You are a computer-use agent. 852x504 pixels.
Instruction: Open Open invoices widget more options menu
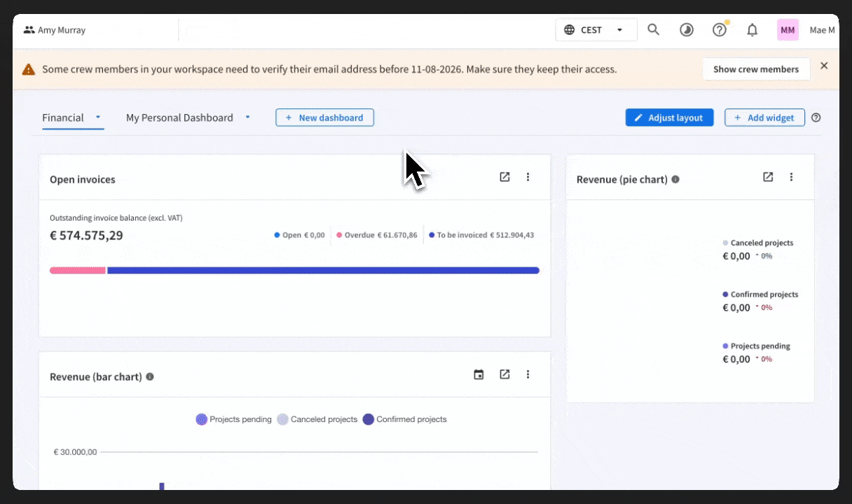528,177
